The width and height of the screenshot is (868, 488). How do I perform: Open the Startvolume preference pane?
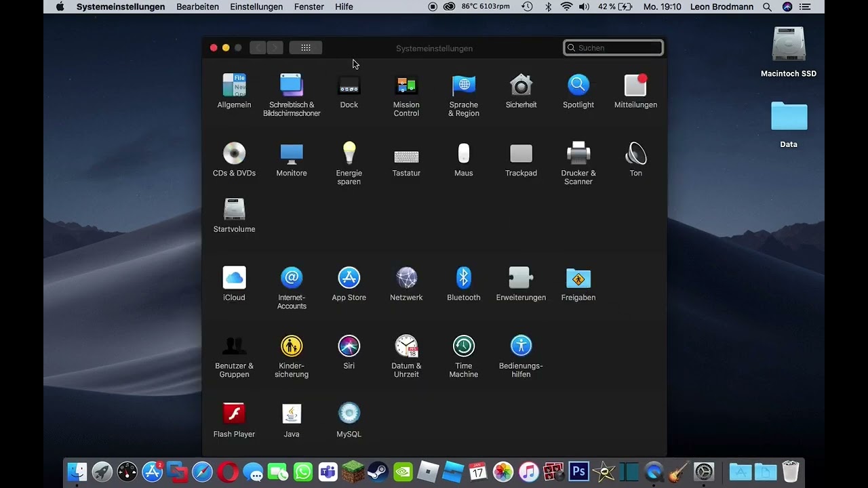pyautogui.click(x=234, y=216)
